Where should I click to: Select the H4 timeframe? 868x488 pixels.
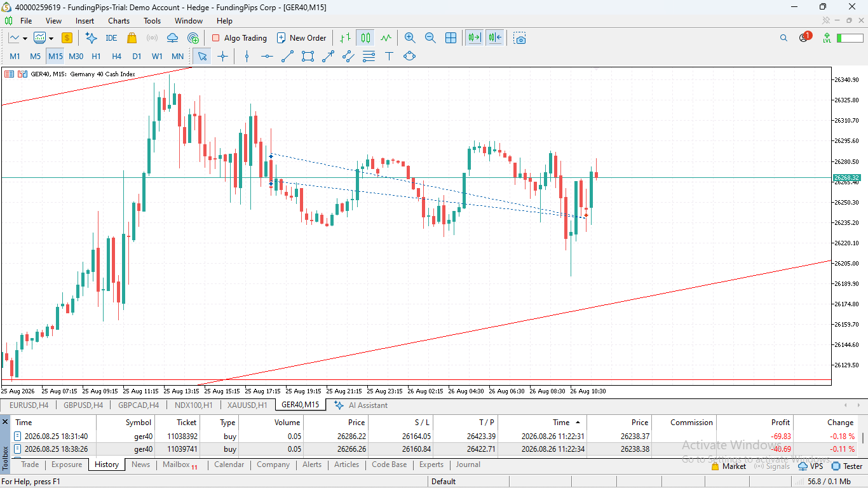pos(117,56)
